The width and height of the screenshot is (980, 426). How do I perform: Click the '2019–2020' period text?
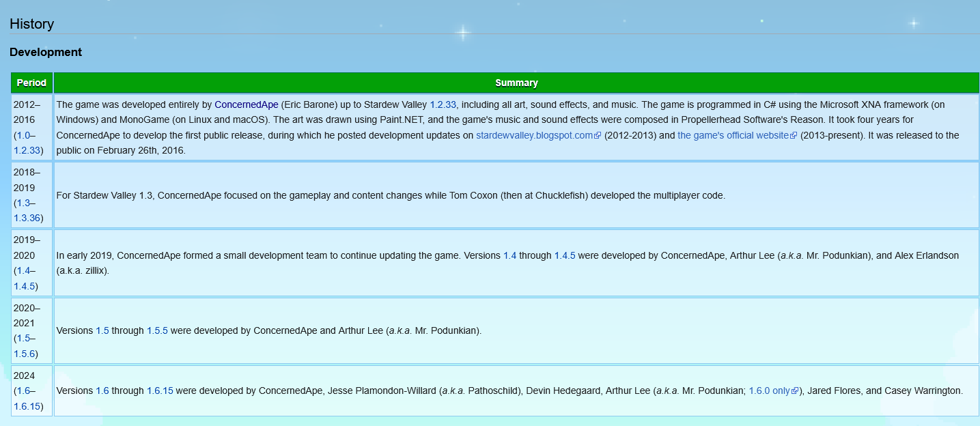tap(27, 247)
